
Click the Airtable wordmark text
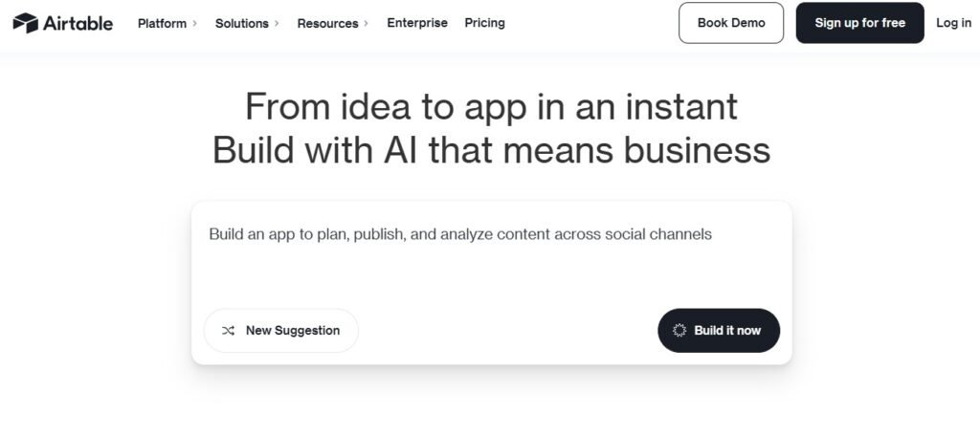point(77,23)
